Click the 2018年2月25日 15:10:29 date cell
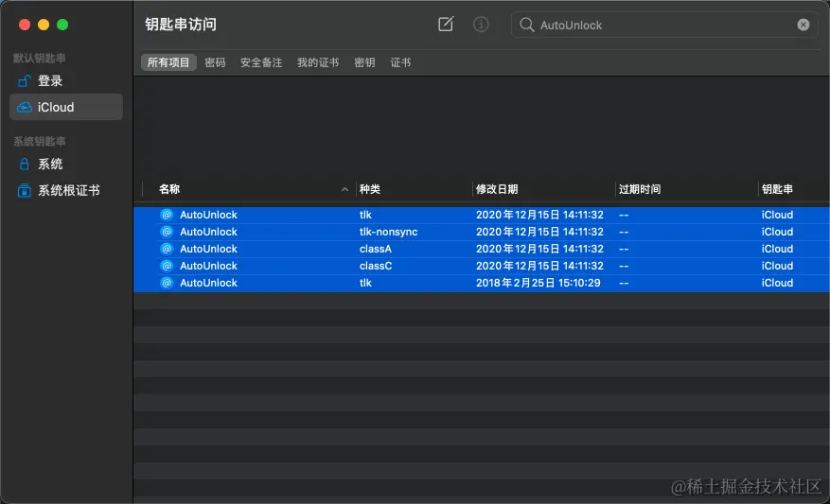Image resolution: width=830 pixels, height=504 pixels. (538, 283)
